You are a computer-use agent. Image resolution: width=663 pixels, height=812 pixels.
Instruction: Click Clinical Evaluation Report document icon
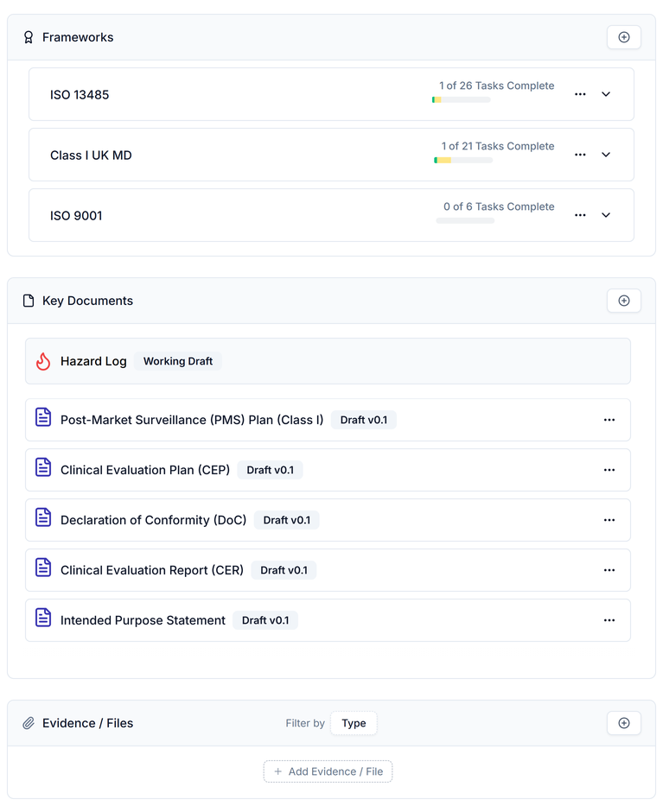coord(43,567)
